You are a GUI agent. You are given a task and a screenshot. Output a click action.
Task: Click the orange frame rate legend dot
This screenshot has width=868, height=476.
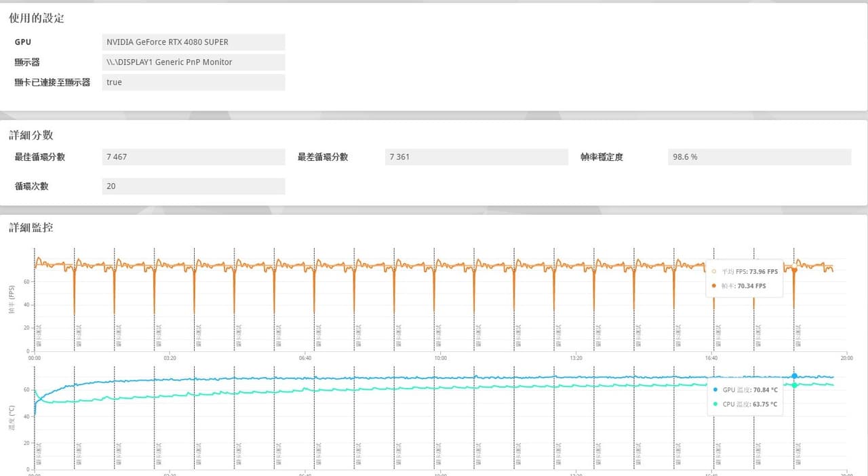coord(713,286)
